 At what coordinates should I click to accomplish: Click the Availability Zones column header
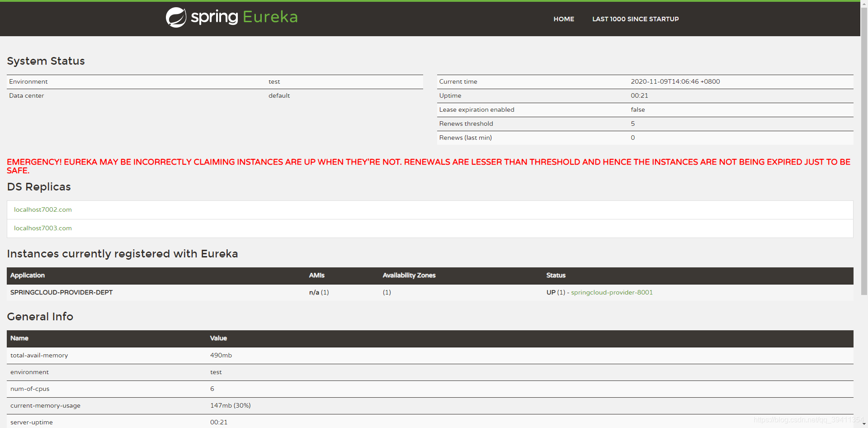tap(409, 275)
